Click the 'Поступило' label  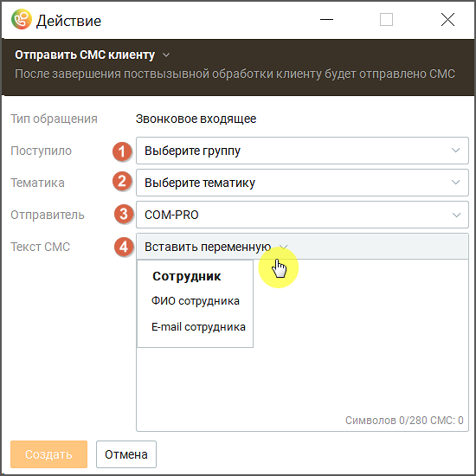pyautogui.click(x=41, y=151)
